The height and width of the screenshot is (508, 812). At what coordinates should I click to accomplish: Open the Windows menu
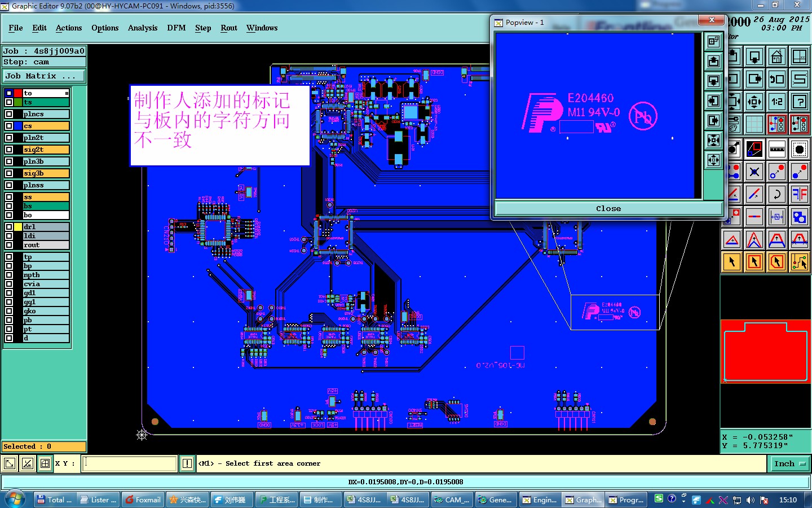coord(262,28)
